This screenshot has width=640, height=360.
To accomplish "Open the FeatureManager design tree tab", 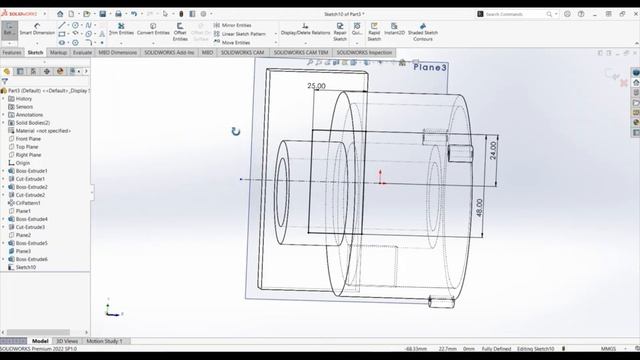I will (x=7, y=71).
